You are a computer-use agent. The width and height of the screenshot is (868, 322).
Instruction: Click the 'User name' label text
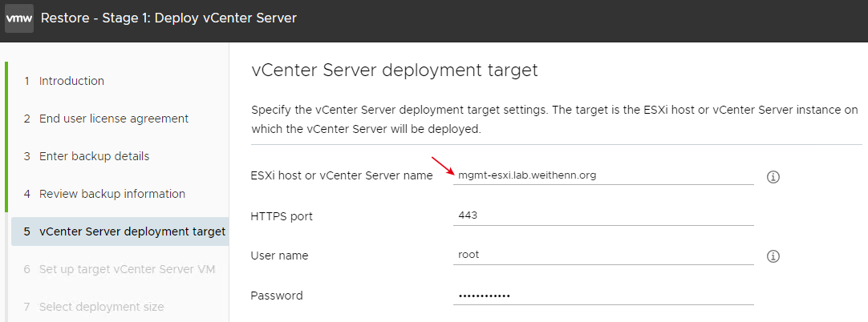coord(279,256)
